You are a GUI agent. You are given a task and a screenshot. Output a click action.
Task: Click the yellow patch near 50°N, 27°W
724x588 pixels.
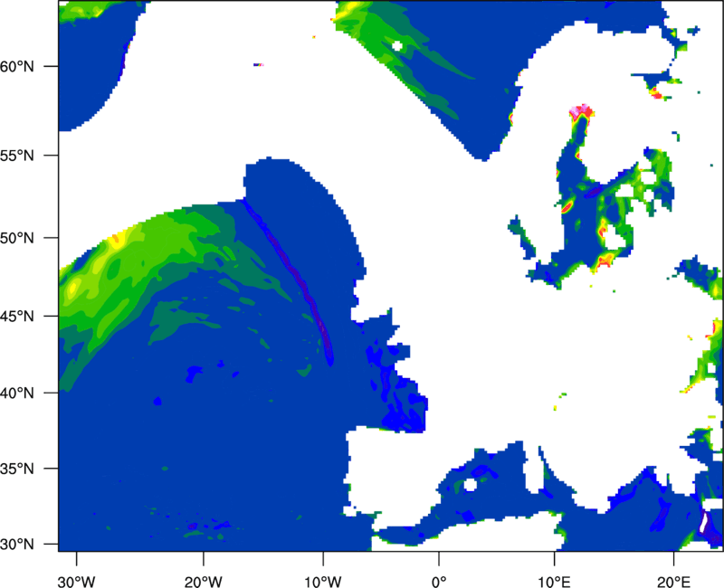pyautogui.click(x=116, y=241)
